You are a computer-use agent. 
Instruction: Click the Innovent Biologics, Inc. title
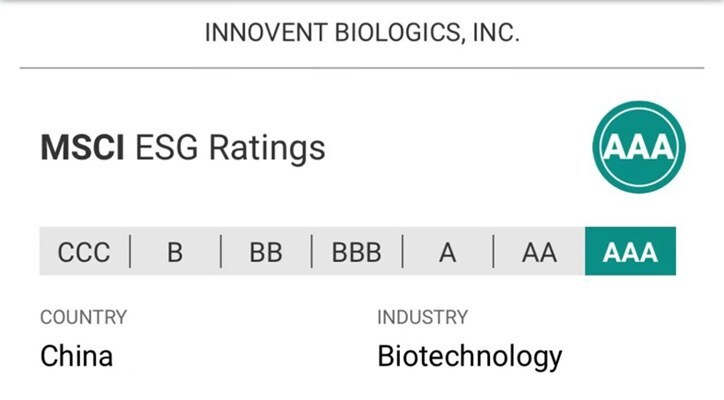coord(362,32)
